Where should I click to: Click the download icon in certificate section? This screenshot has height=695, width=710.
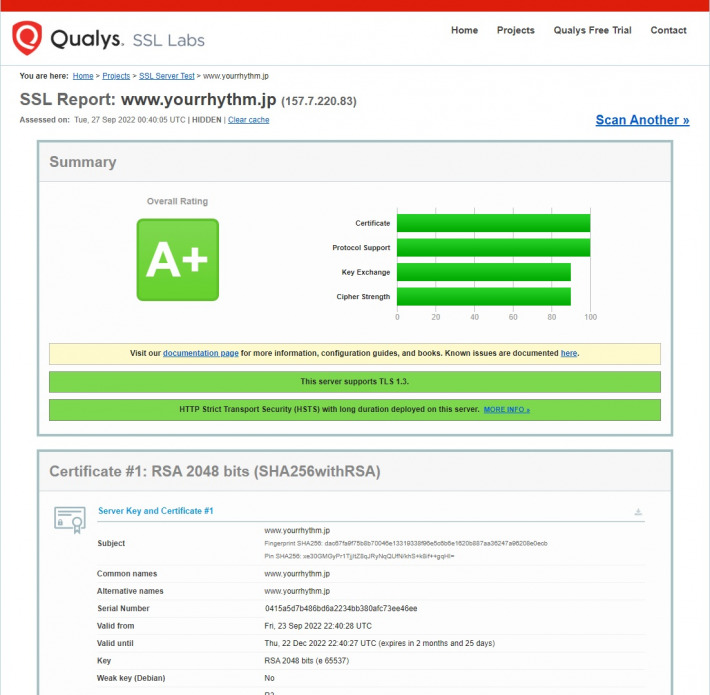tap(637, 512)
